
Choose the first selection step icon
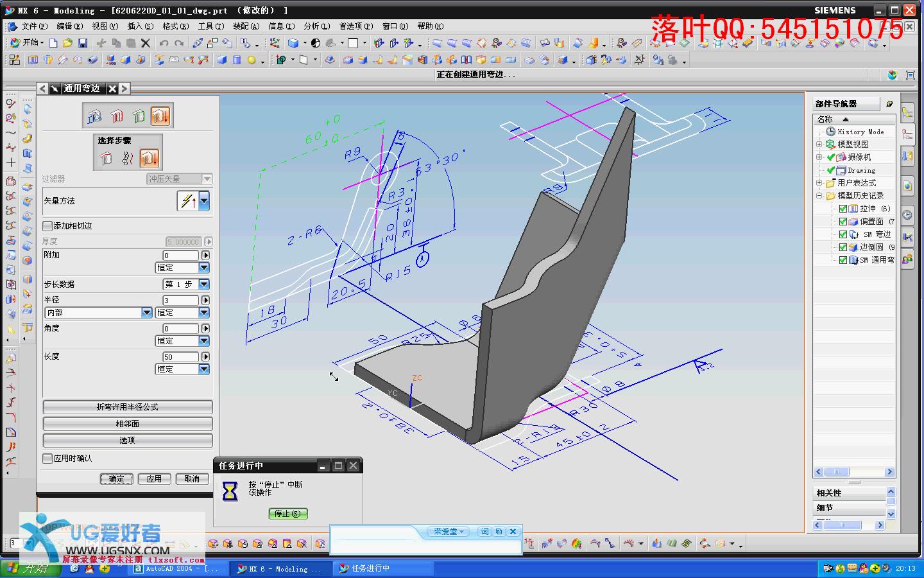pyautogui.click(x=107, y=158)
